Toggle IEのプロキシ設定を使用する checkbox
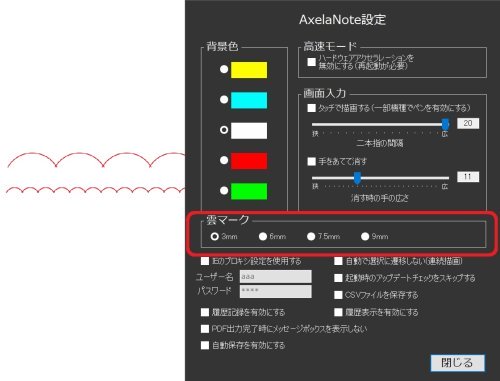Screen dimensions: 500x381 (x=205, y=261)
